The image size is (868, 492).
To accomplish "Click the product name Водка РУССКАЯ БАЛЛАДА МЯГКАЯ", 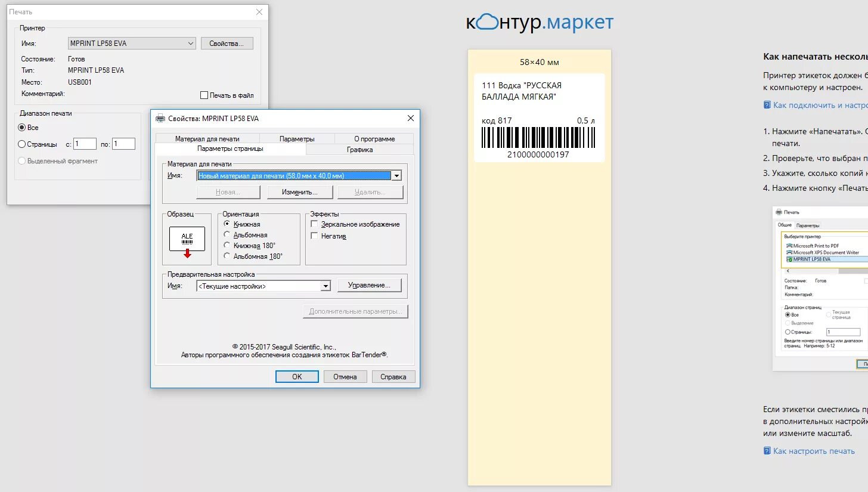I will coord(522,91).
